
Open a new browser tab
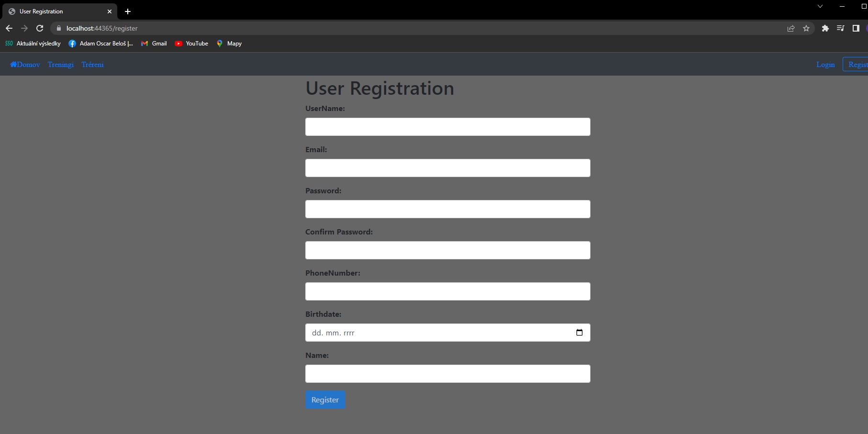pyautogui.click(x=127, y=11)
